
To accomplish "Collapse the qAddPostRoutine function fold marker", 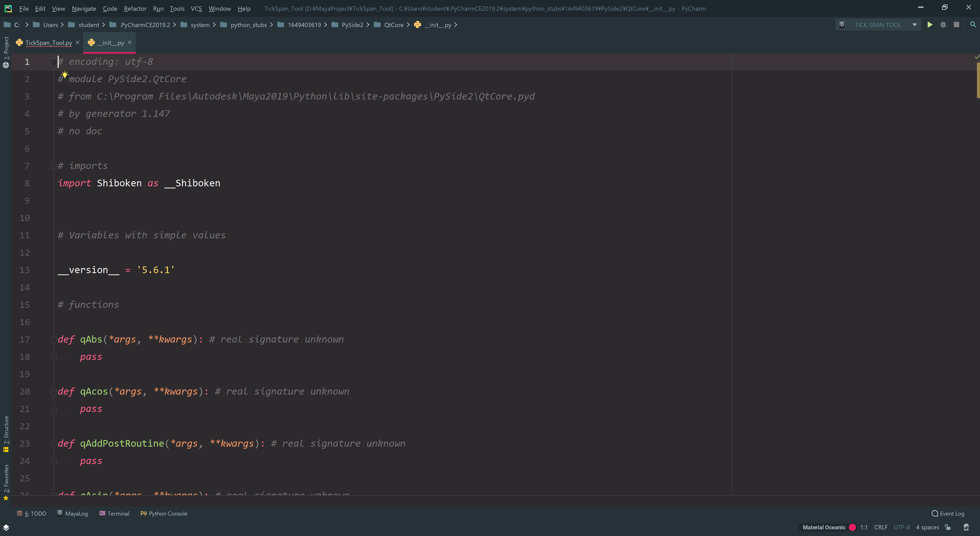I will [x=54, y=444].
